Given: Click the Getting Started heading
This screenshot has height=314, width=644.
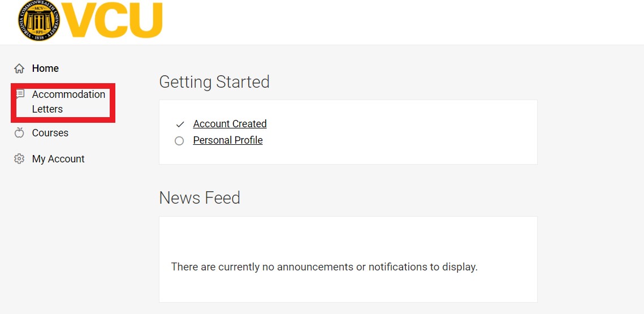Looking at the screenshot, I should (x=214, y=82).
